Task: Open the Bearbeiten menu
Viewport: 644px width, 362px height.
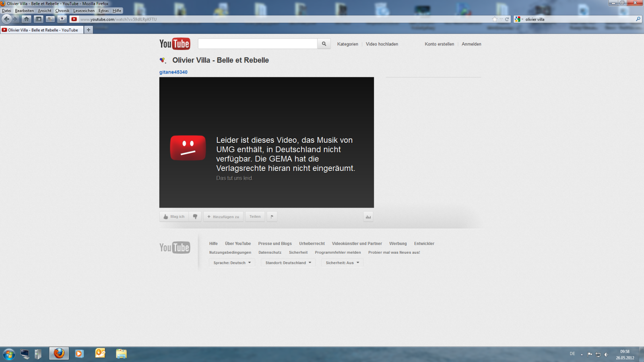Action: tap(25, 11)
